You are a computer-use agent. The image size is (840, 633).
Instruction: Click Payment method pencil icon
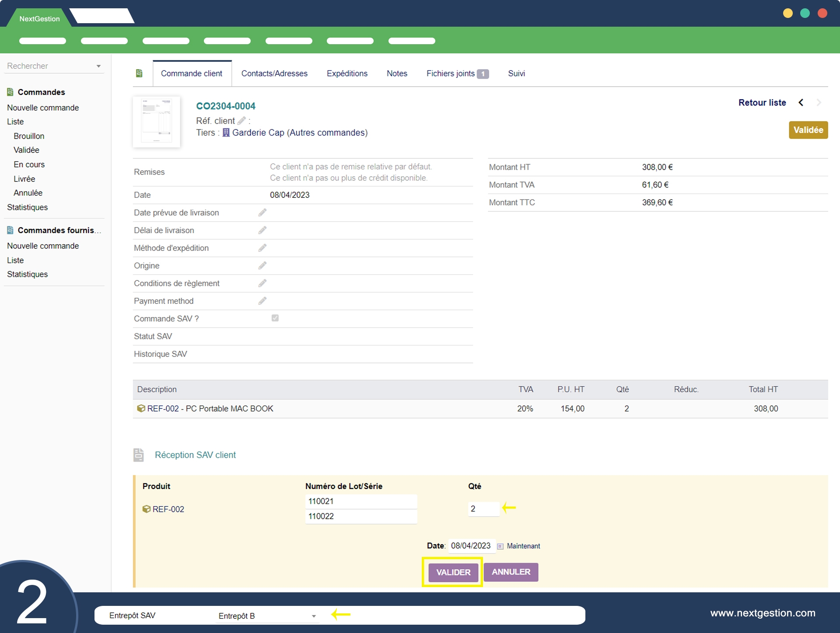tap(262, 301)
